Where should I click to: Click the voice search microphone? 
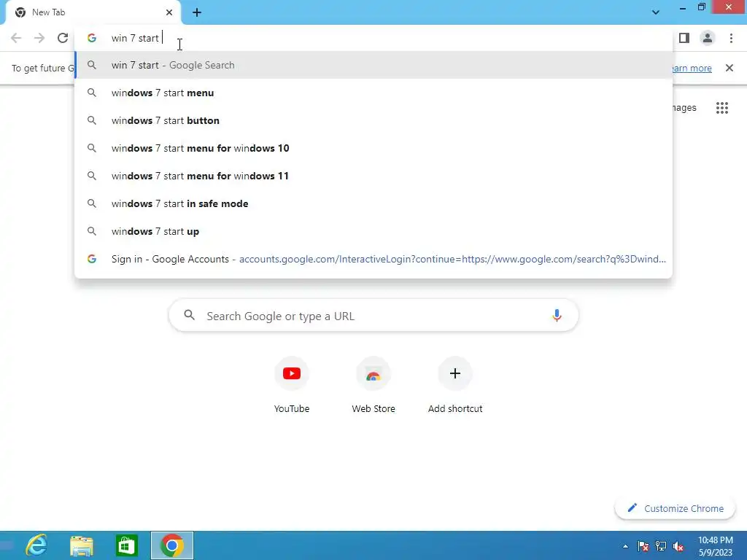[x=557, y=315]
